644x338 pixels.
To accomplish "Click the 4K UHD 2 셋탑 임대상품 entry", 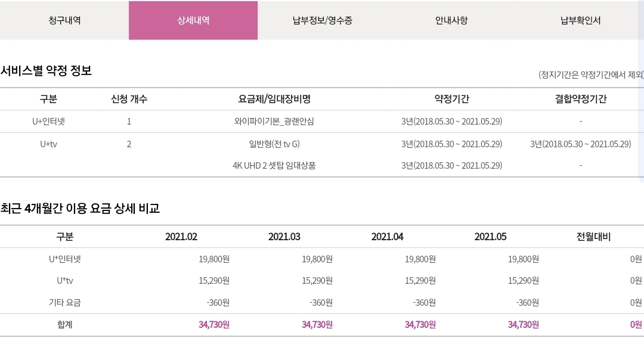I will [x=274, y=165].
